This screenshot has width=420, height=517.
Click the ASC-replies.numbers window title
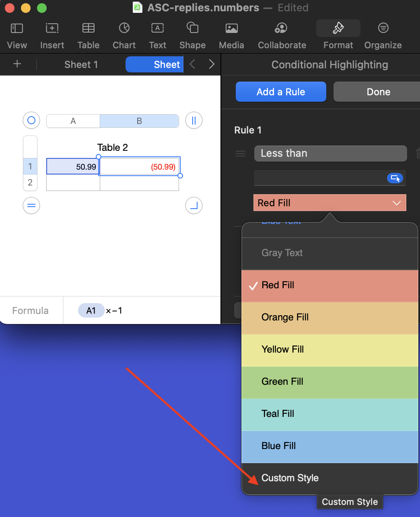tap(203, 7)
